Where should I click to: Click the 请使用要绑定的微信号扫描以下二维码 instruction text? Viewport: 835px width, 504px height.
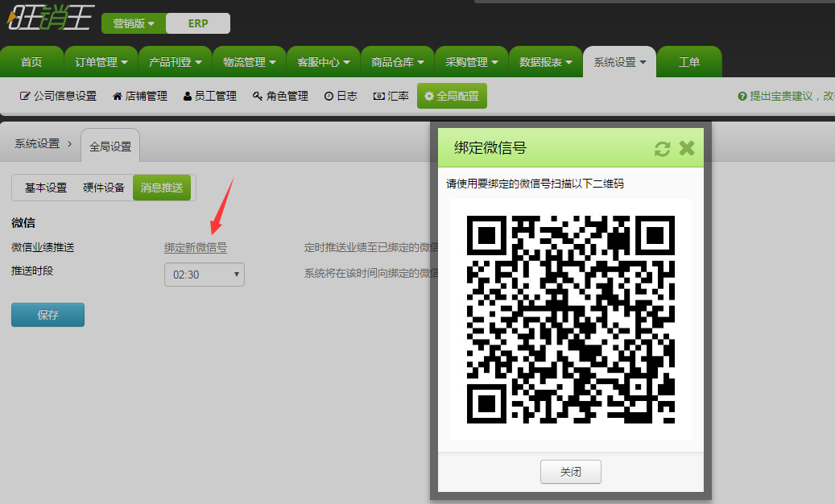535,184
